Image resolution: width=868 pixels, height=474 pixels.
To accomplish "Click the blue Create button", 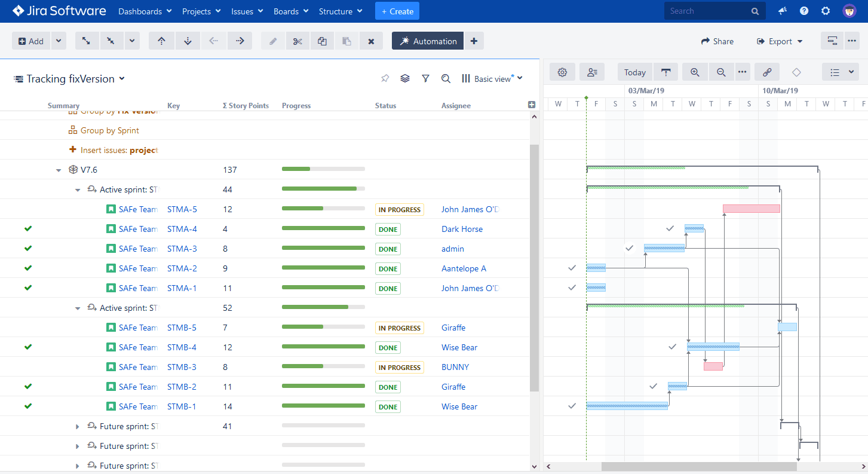I will (x=397, y=11).
